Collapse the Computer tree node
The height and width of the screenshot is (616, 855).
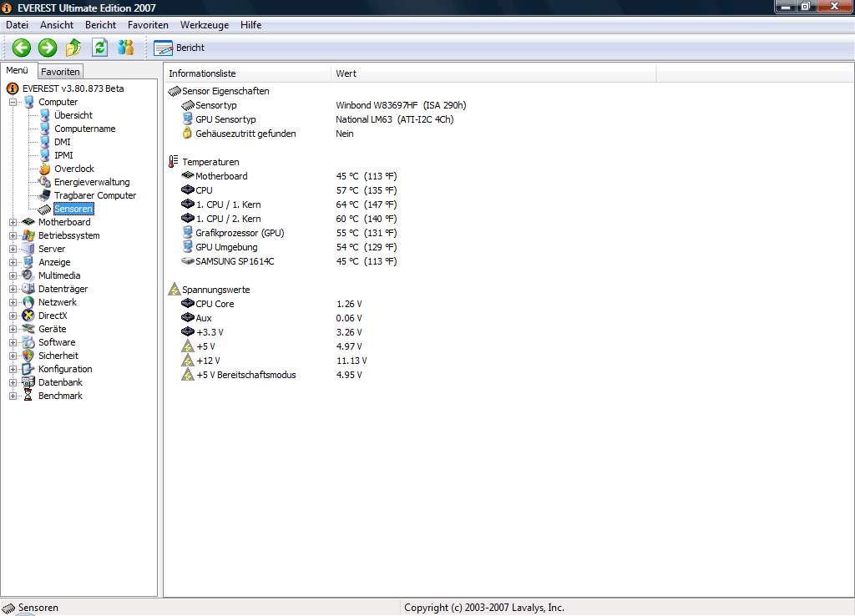click(x=13, y=102)
